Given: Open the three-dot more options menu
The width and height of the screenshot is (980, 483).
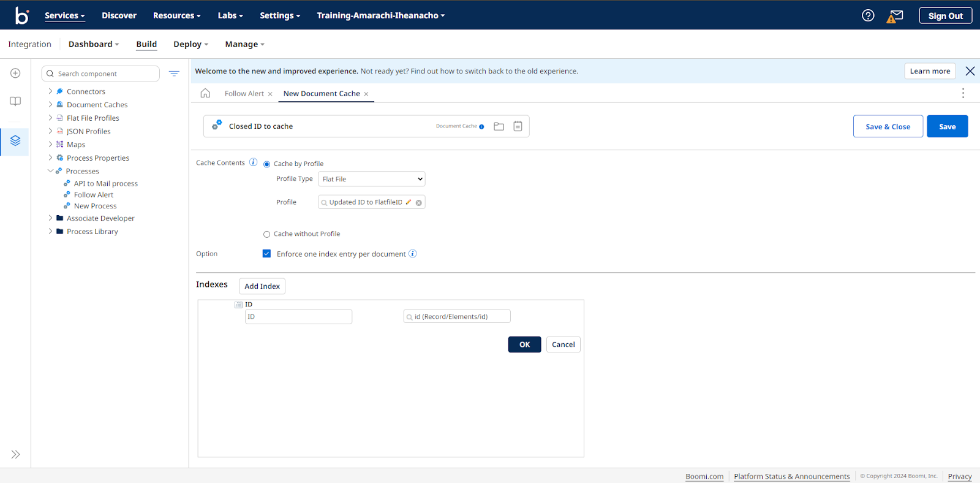Looking at the screenshot, I should click(963, 93).
